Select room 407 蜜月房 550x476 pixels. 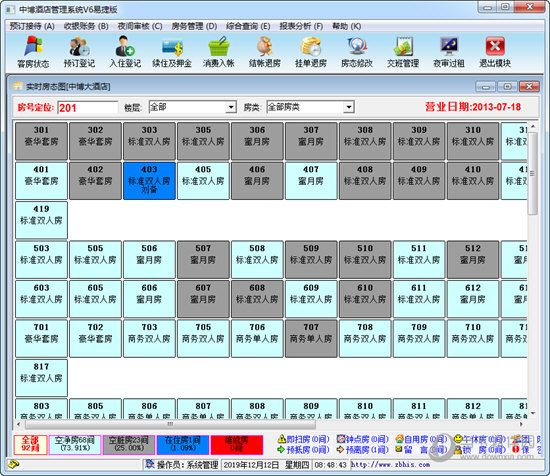[311, 181]
